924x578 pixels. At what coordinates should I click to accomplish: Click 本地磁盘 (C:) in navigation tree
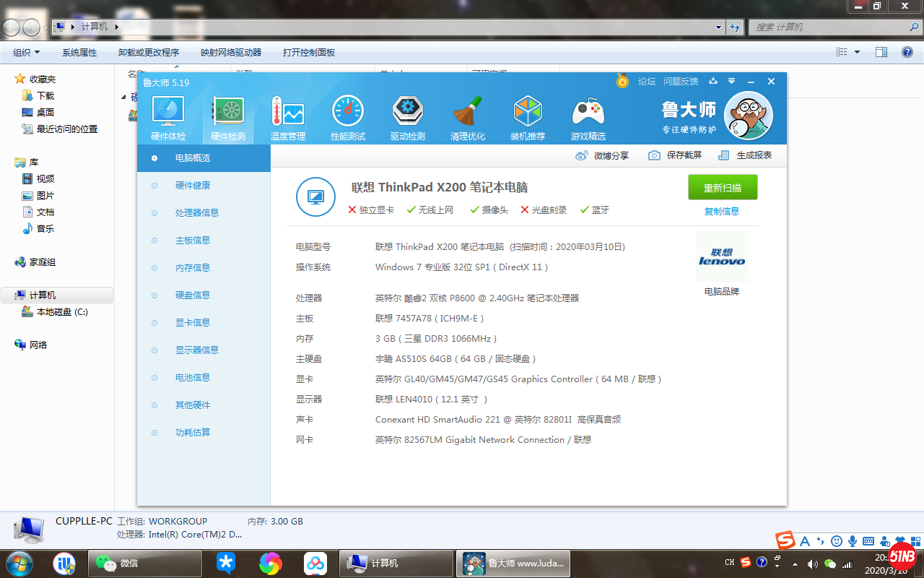tap(62, 312)
